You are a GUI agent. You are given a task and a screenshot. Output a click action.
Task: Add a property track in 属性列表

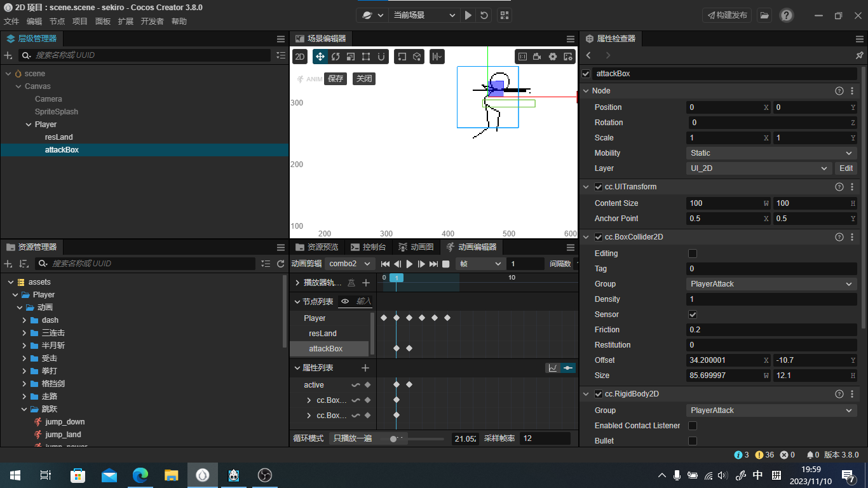[365, 368]
